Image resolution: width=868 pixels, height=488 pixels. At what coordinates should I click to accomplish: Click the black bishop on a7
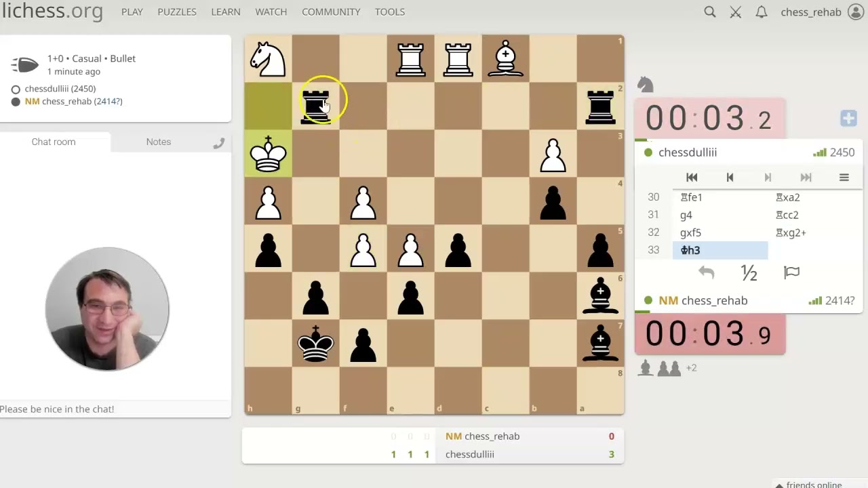[x=600, y=343]
